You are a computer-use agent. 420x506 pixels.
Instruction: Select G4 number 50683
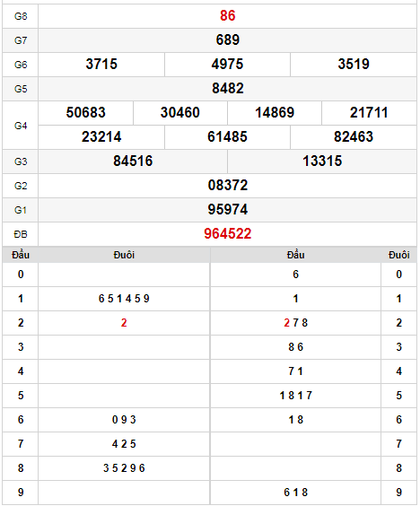(86, 113)
